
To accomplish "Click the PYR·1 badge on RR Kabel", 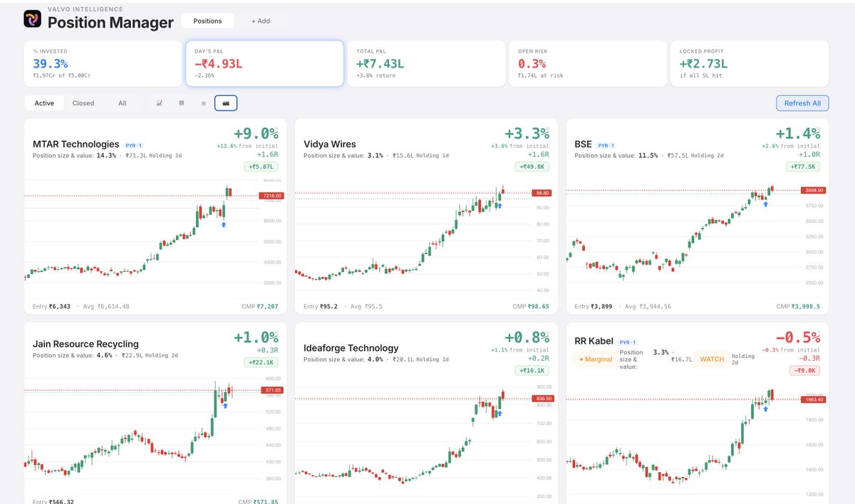I will point(628,342).
